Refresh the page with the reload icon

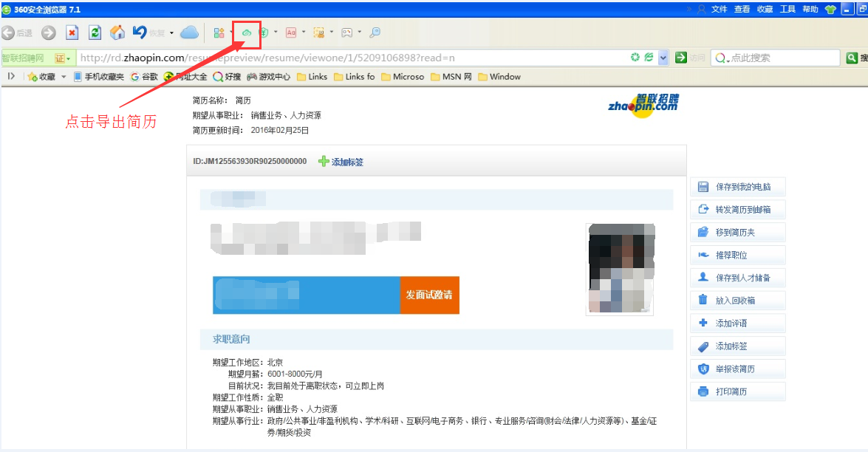(x=95, y=32)
